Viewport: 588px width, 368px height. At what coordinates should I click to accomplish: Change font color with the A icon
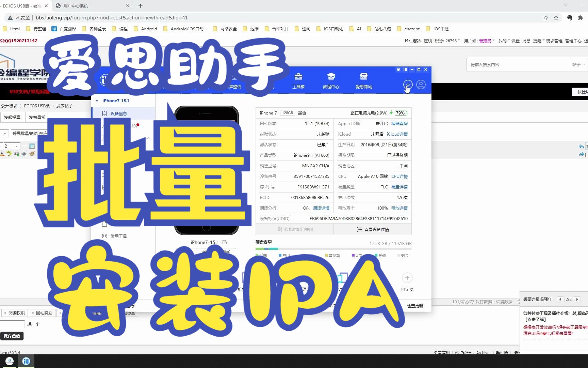[2, 154]
